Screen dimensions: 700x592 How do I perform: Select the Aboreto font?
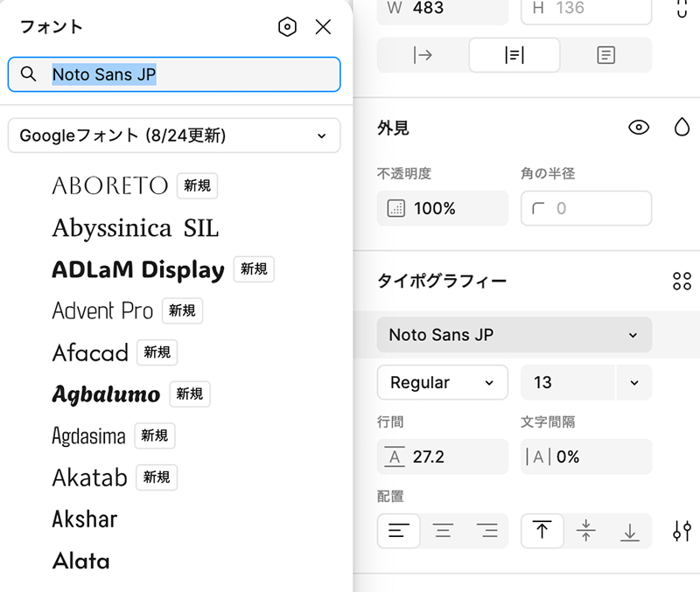(110, 185)
